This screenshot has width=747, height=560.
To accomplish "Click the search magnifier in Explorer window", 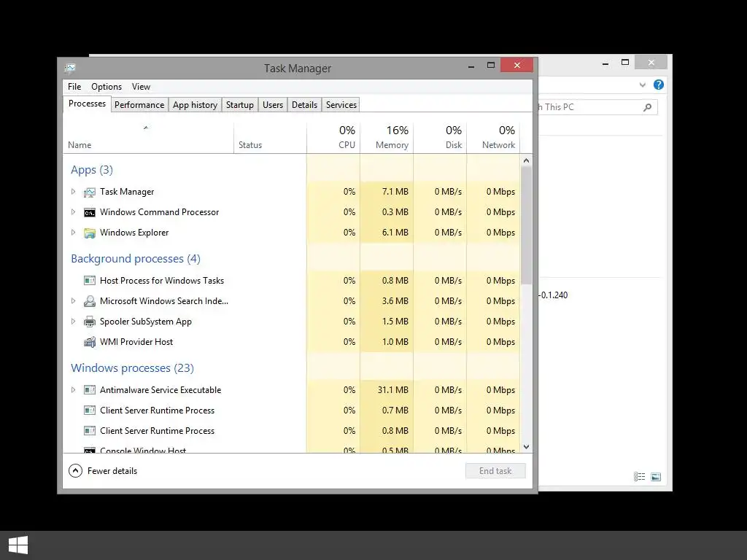I will [x=647, y=107].
